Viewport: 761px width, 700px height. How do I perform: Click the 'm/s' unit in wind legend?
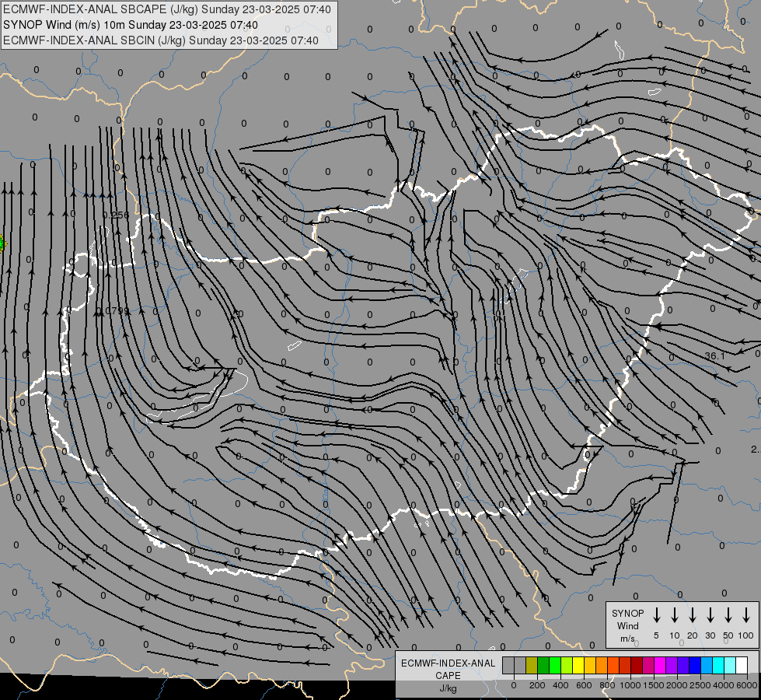coord(627,639)
